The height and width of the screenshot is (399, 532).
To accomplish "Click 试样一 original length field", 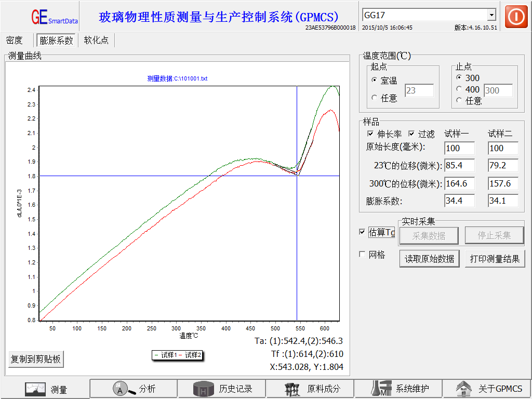I will coord(459,148).
